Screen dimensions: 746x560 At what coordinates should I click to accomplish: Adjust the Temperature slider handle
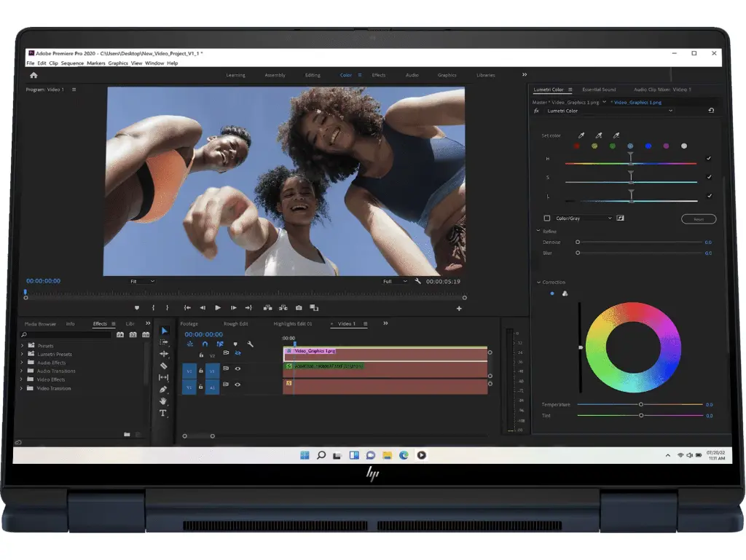coord(641,405)
